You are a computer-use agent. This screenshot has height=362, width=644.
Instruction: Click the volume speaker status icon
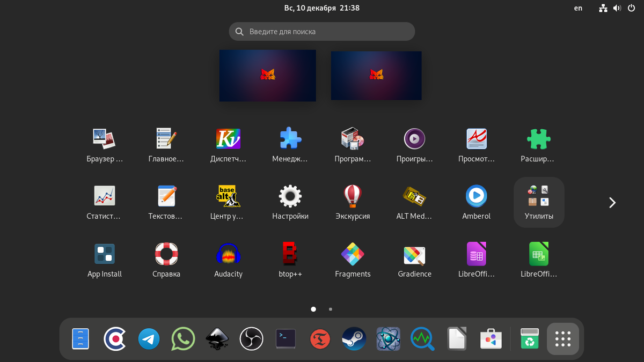click(x=617, y=8)
